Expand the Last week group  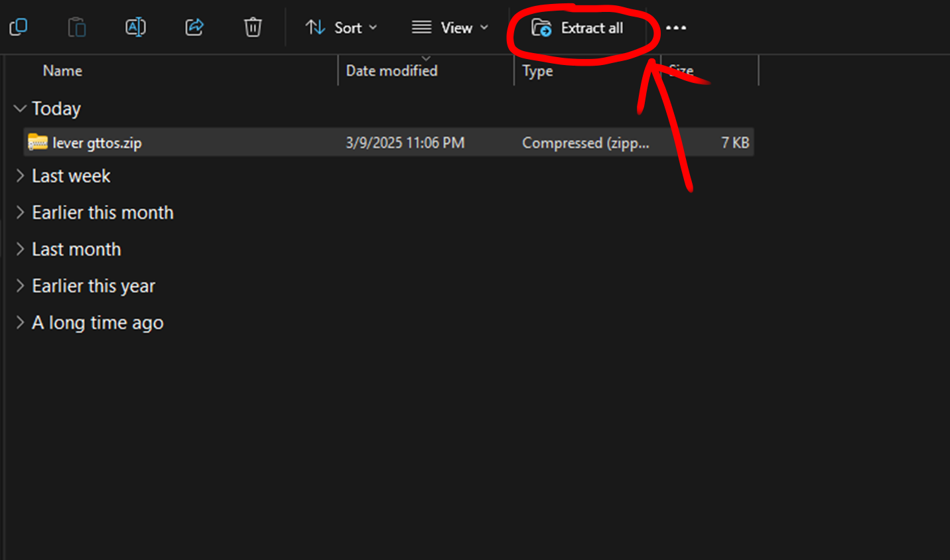(20, 176)
